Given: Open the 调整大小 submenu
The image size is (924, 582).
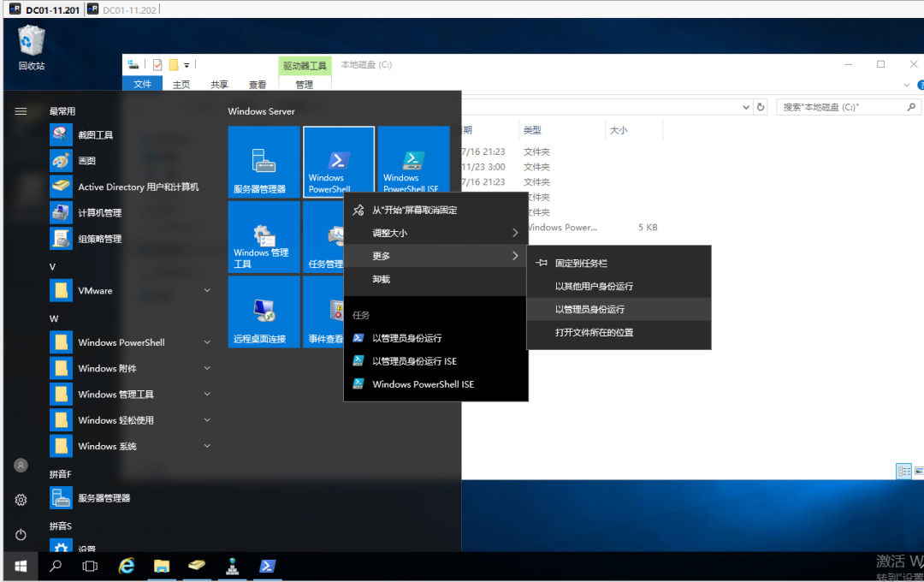Looking at the screenshot, I should pyautogui.click(x=435, y=233).
